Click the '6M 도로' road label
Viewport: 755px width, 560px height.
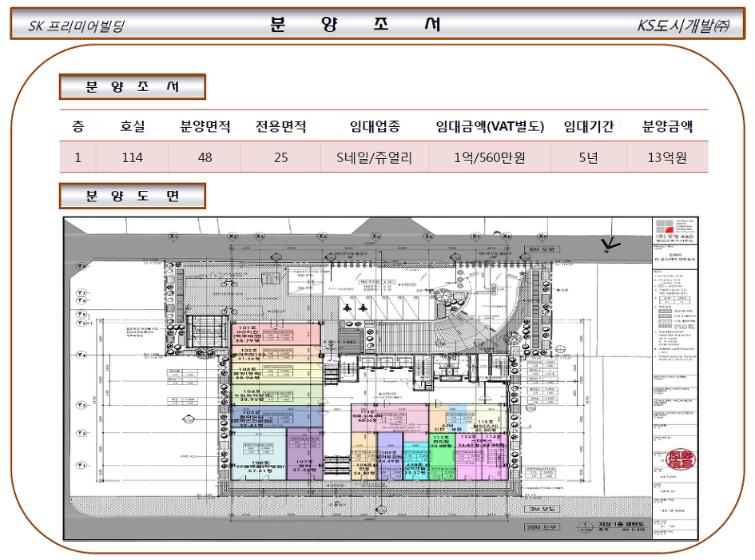tap(542, 249)
